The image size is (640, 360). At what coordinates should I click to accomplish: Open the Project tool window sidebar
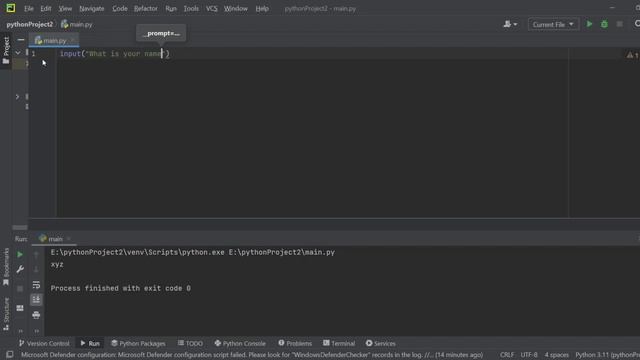6,50
